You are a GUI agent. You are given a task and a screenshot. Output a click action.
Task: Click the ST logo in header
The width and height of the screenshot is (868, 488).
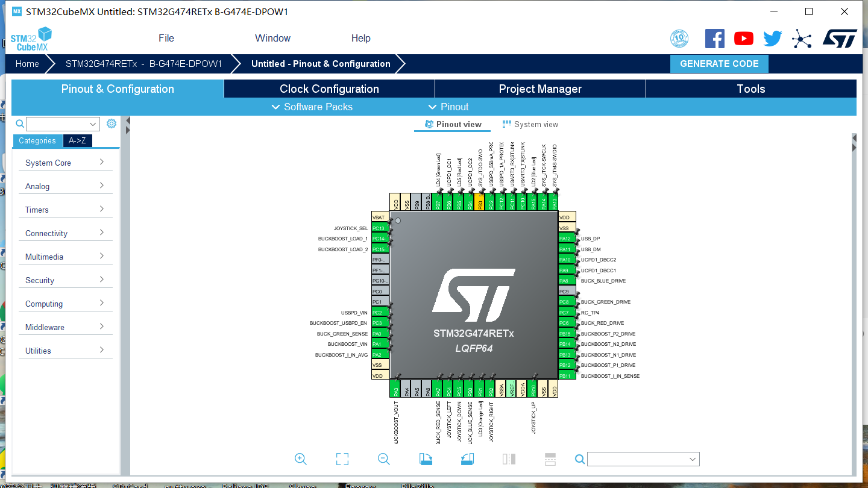[840, 39]
